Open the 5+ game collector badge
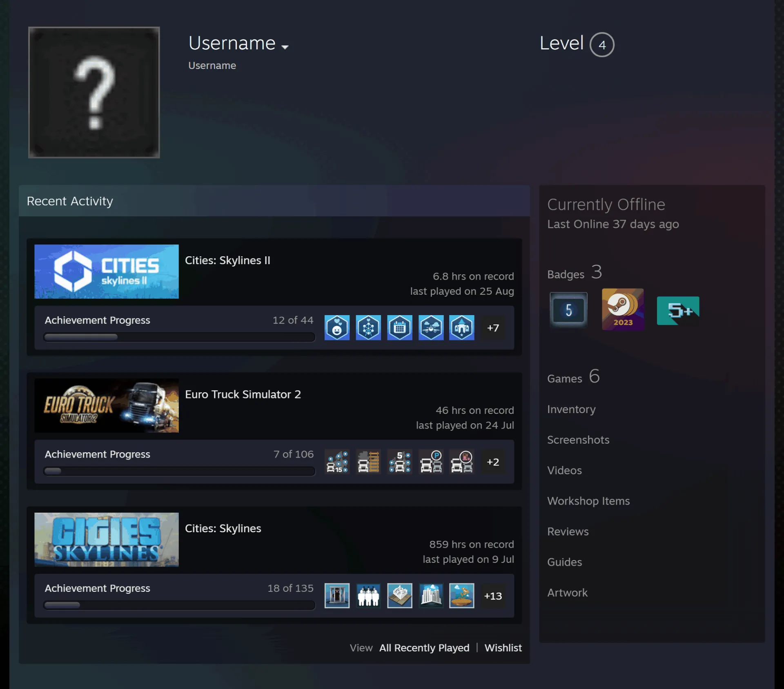 (x=678, y=311)
